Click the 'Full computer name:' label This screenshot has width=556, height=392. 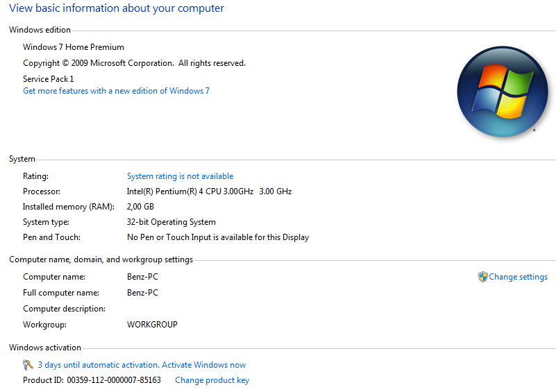(x=61, y=293)
